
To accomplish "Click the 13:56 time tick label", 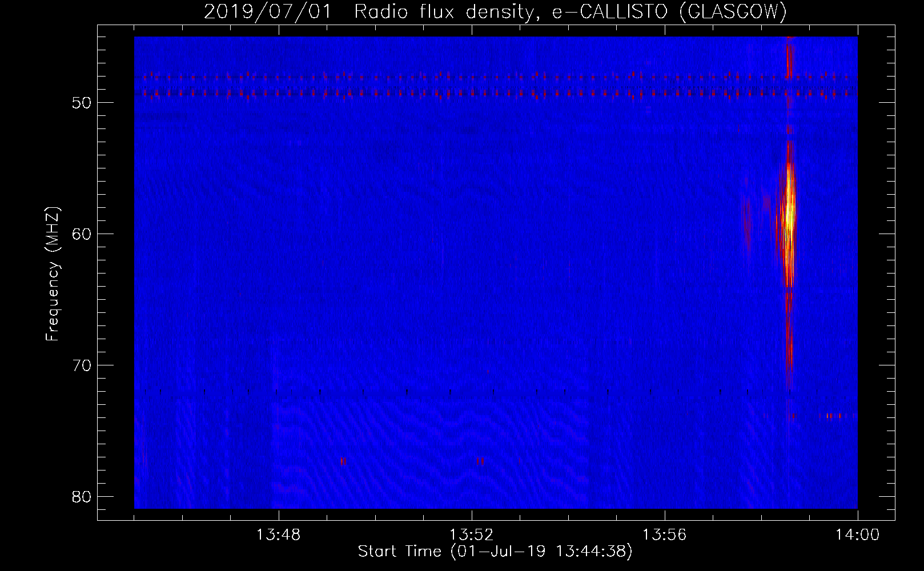I will pyautogui.click(x=665, y=535).
